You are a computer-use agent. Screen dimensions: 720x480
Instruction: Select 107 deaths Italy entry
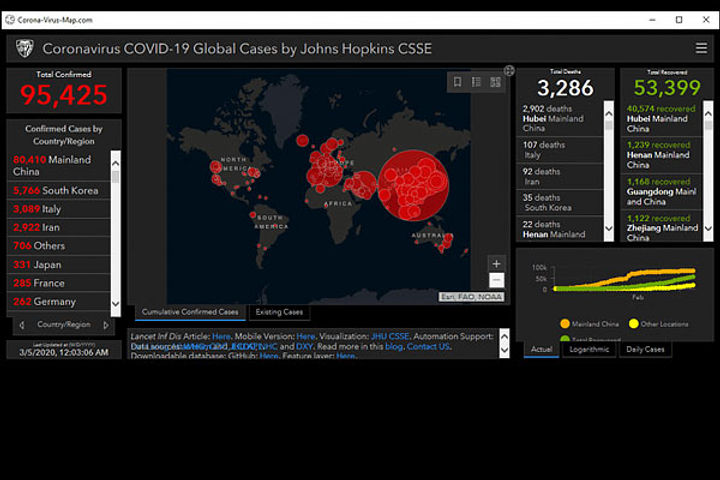click(x=560, y=150)
